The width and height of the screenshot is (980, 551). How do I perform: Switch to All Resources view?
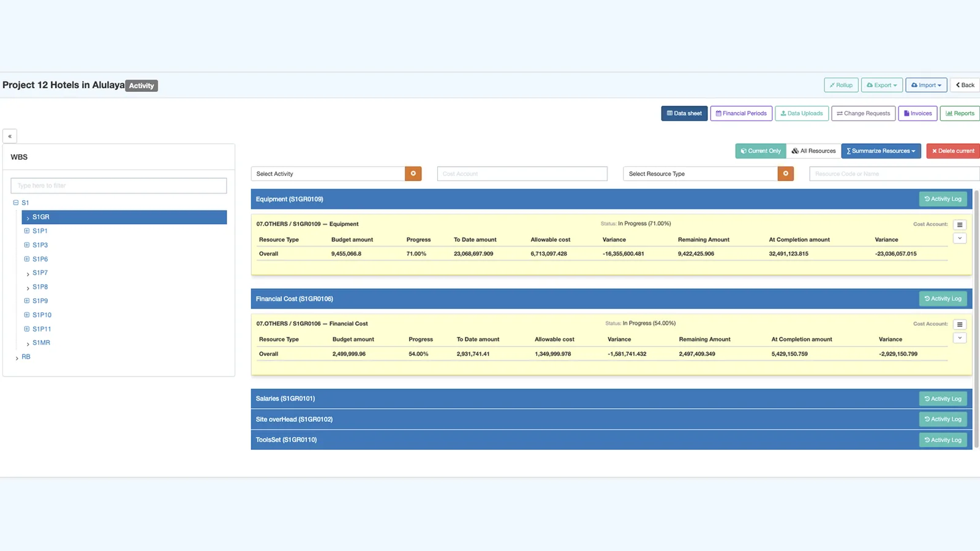coord(813,151)
